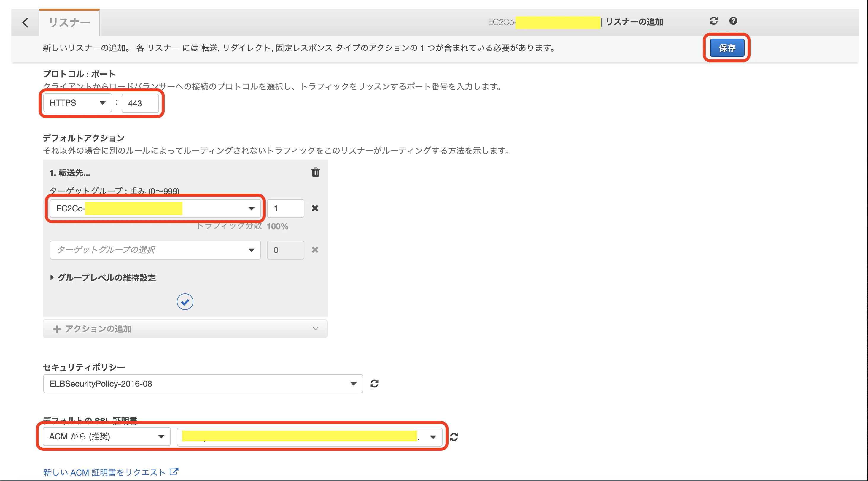868x481 pixels.
Task: Delete the forward action with trash icon
Action: 315,173
